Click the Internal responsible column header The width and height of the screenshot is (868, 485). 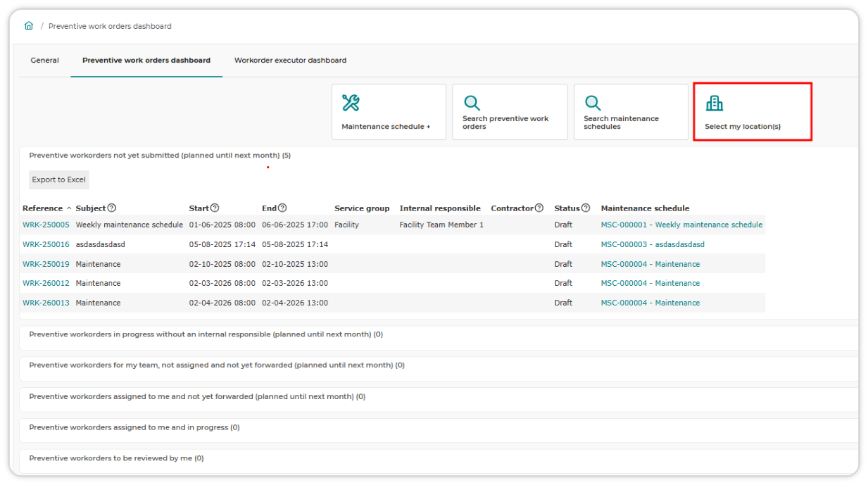coord(440,208)
